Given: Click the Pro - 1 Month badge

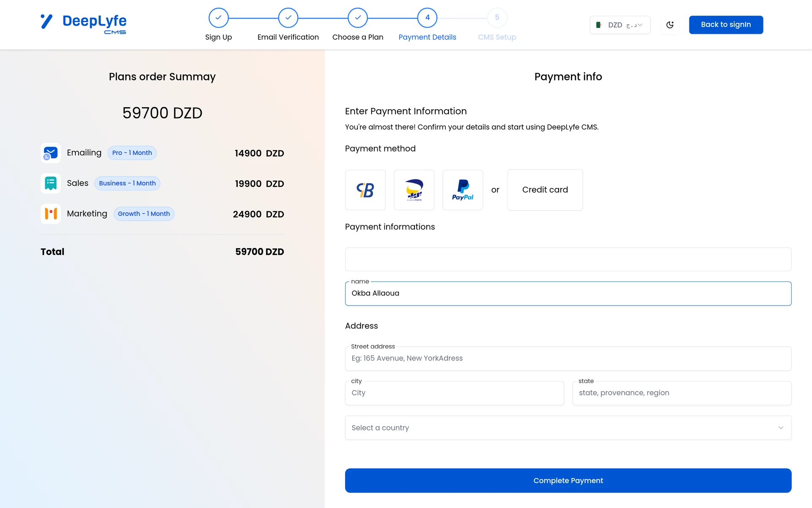Looking at the screenshot, I should [132, 153].
